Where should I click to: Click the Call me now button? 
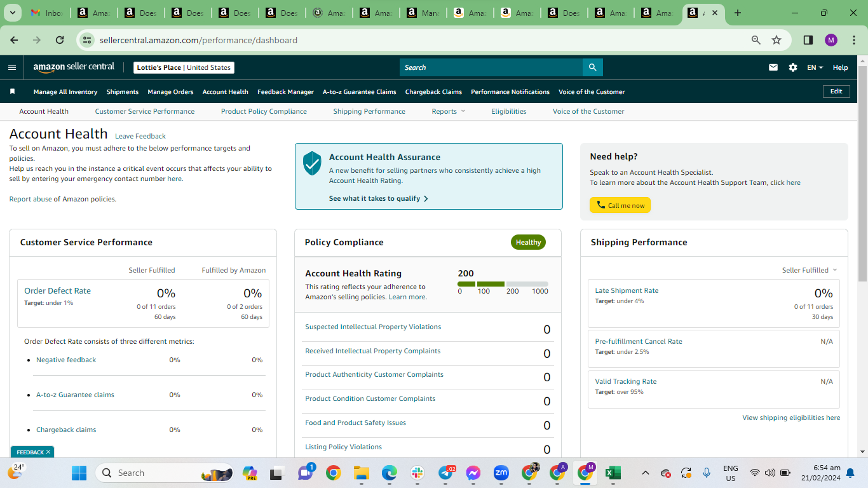[x=620, y=205]
